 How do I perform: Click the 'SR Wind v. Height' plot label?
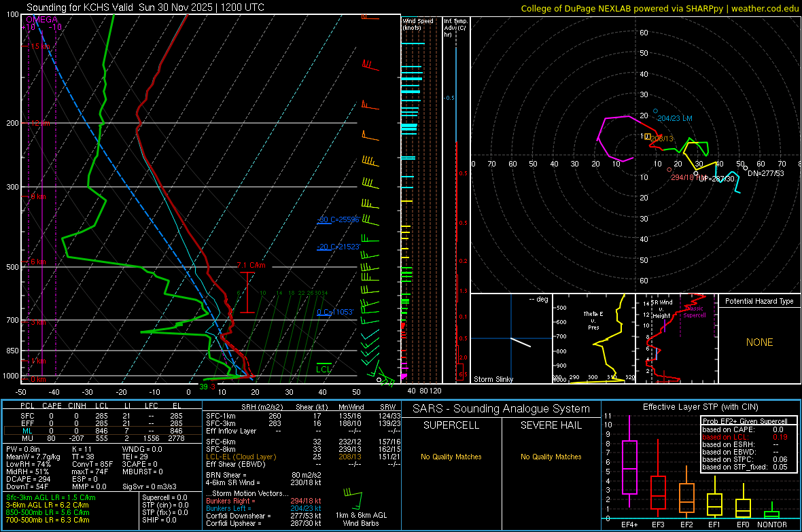(x=662, y=309)
